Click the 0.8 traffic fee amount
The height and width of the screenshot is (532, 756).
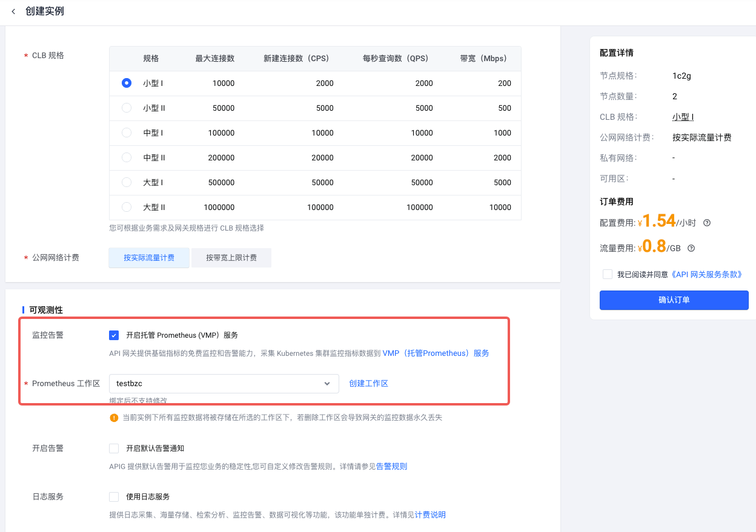pyautogui.click(x=654, y=246)
